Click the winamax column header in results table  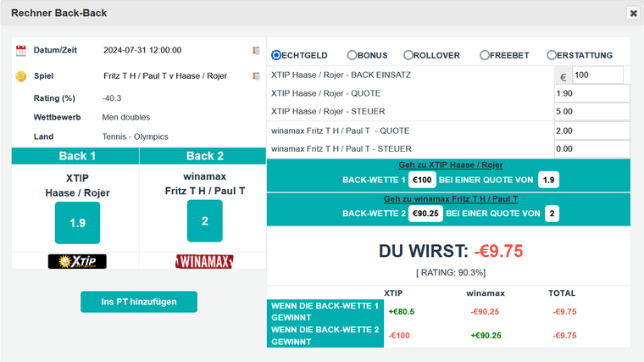486,293
